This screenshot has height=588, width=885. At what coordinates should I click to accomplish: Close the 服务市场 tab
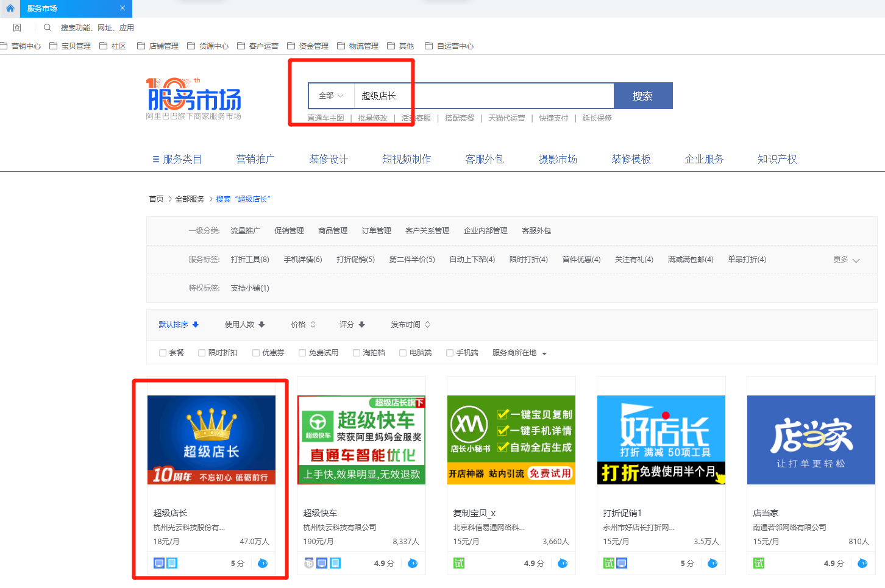[x=123, y=9]
